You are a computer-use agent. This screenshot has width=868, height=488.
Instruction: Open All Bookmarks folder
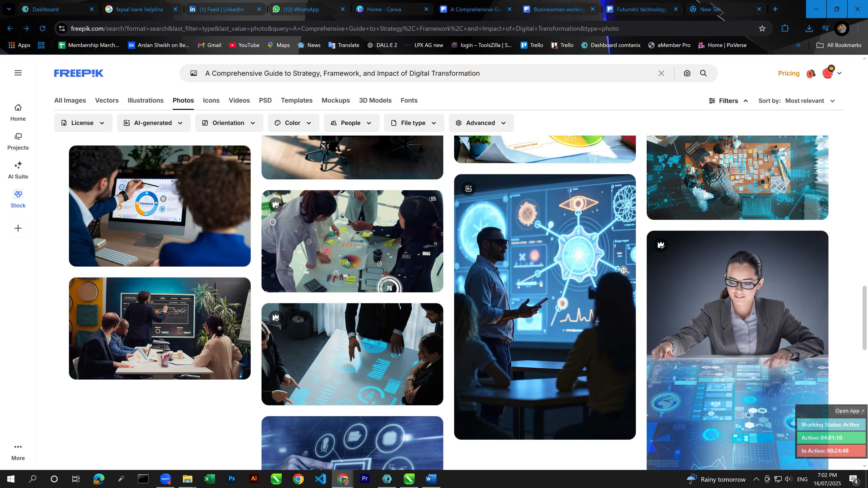pos(839,45)
